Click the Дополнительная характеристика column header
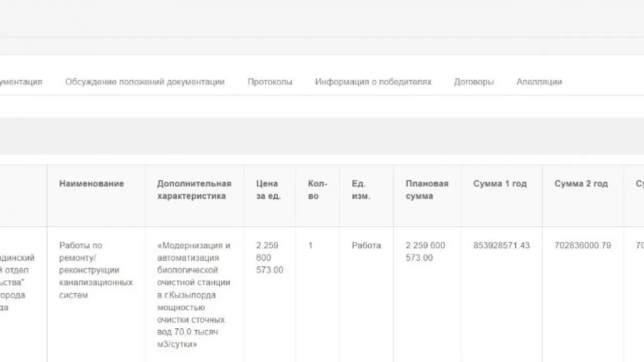Image resolution: width=644 pixels, height=362 pixels. click(194, 190)
